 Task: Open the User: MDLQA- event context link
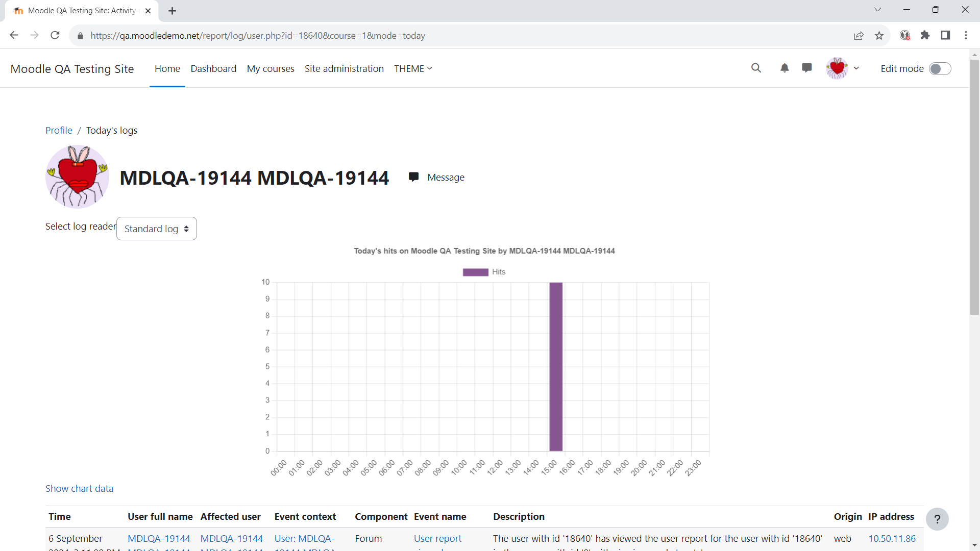coord(305,538)
